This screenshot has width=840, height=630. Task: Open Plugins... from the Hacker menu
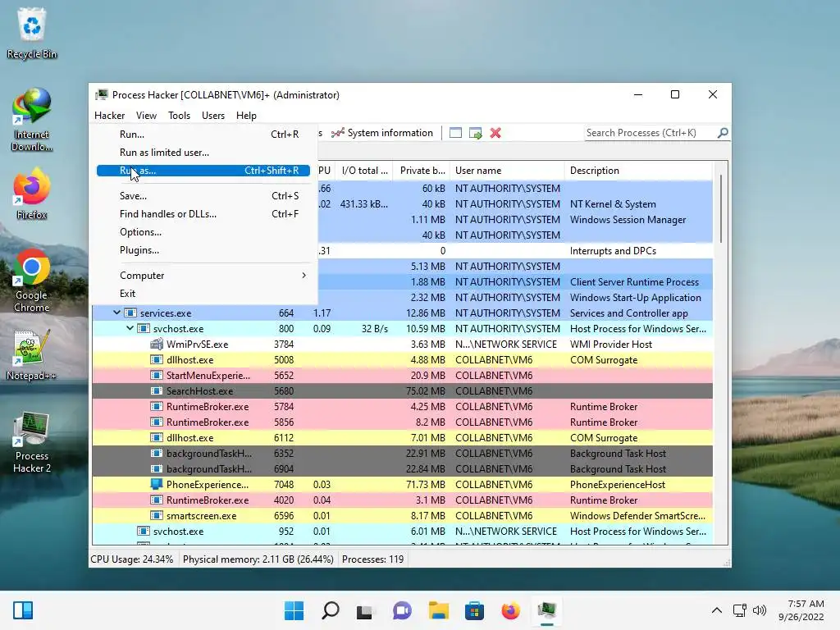(x=203, y=250)
